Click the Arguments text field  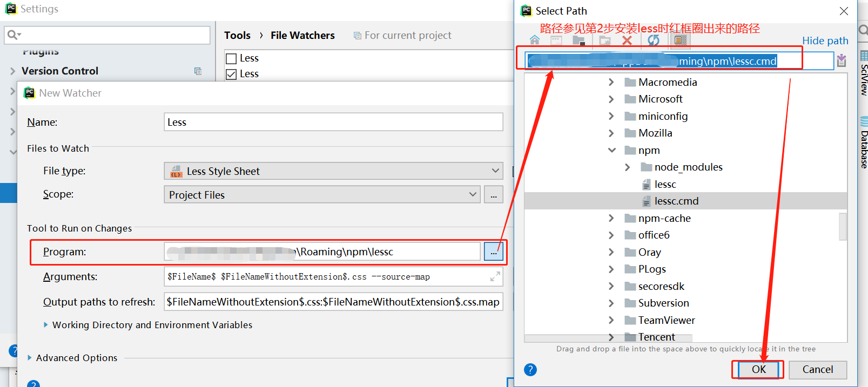[333, 277]
